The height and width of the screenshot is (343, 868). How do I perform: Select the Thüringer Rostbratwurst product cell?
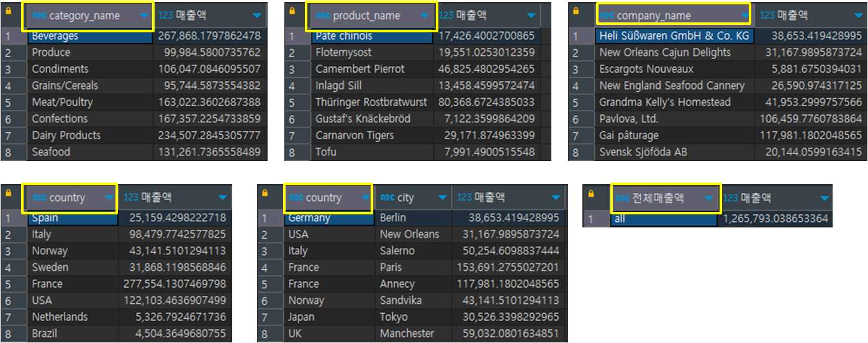coord(372,102)
